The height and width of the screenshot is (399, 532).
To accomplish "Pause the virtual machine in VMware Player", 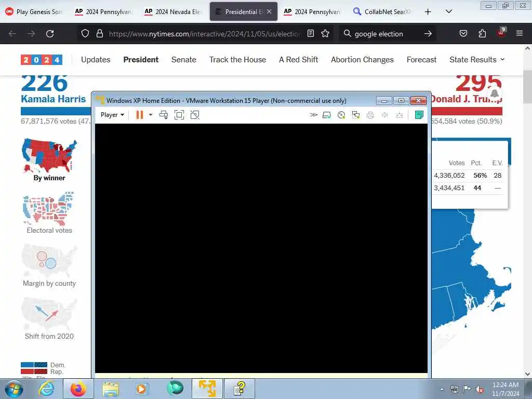I will click(x=139, y=115).
